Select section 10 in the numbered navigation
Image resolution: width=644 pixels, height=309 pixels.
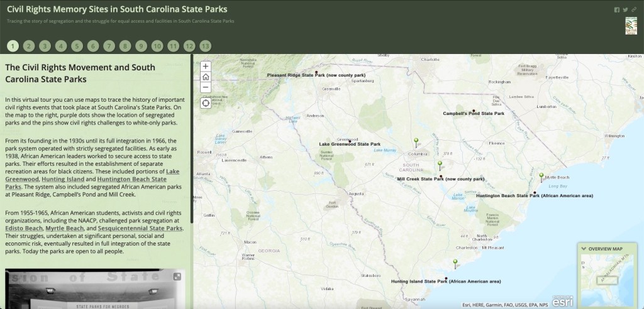point(157,46)
